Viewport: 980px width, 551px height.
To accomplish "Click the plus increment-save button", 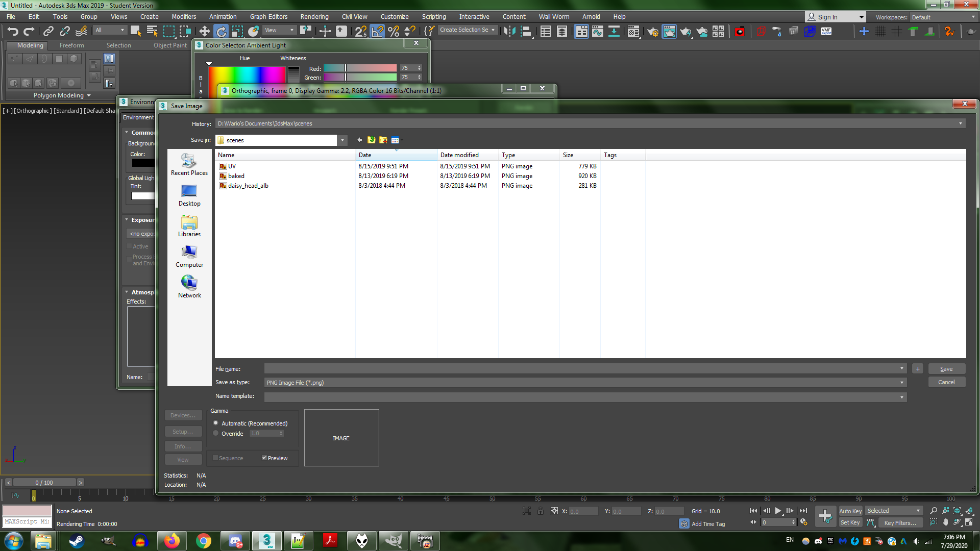I will (x=918, y=369).
